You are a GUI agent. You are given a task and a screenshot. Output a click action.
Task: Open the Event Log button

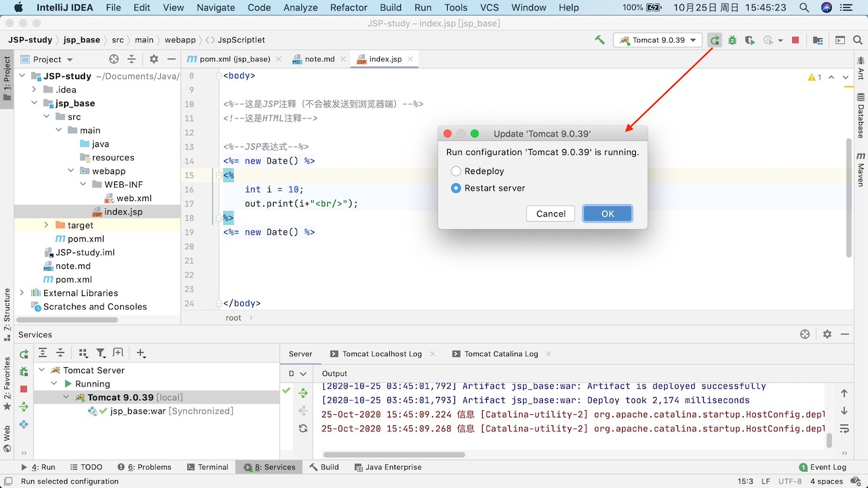(x=822, y=467)
